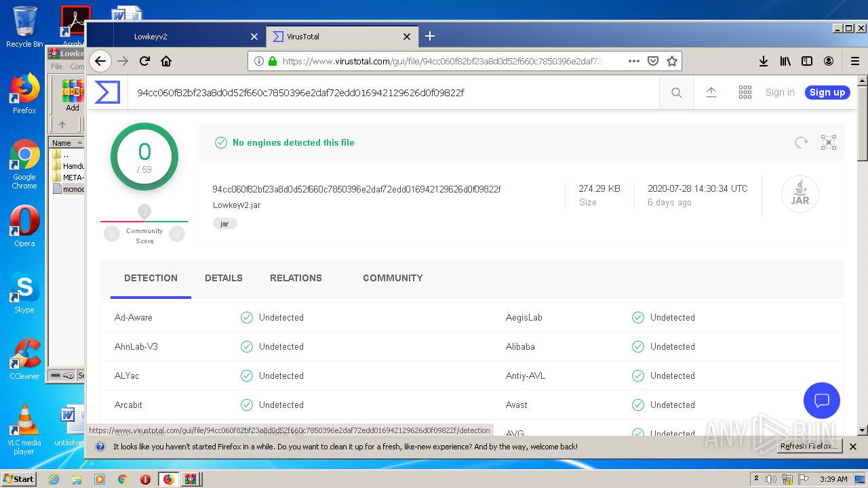Vote harmless with community check button
The image size is (868, 488).
pyautogui.click(x=177, y=234)
